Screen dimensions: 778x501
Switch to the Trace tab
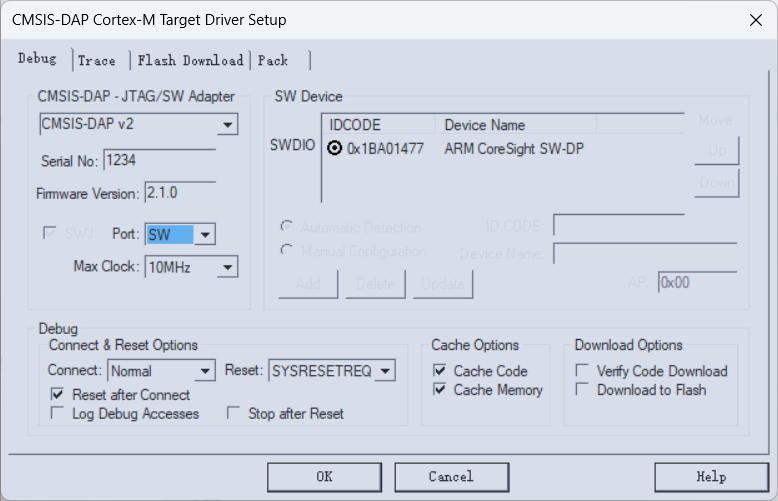tap(97, 60)
